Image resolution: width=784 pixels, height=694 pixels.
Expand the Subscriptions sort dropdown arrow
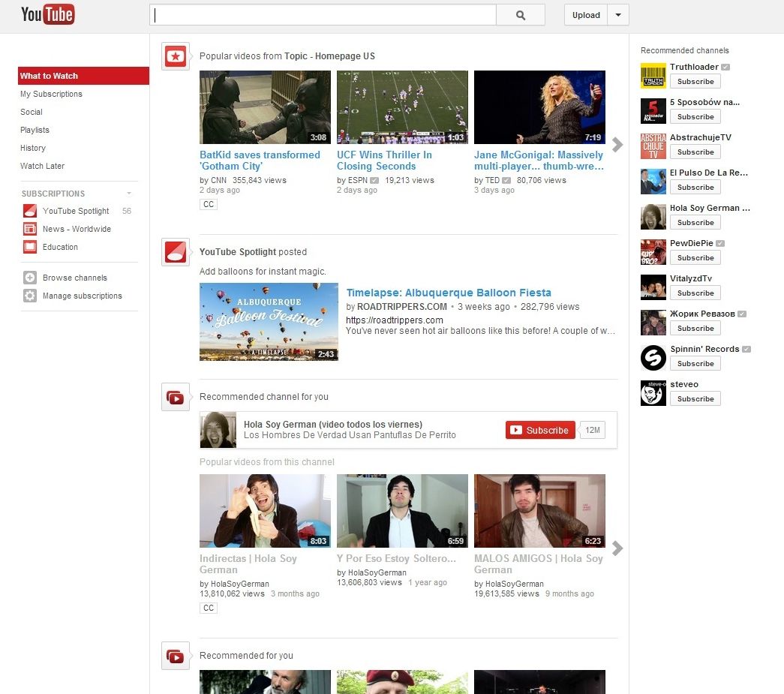(129, 194)
